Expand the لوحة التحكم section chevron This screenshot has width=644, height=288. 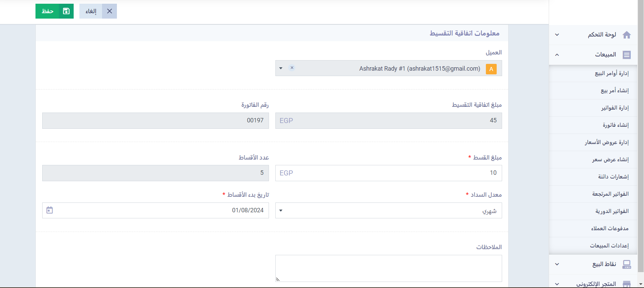click(557, 35)
